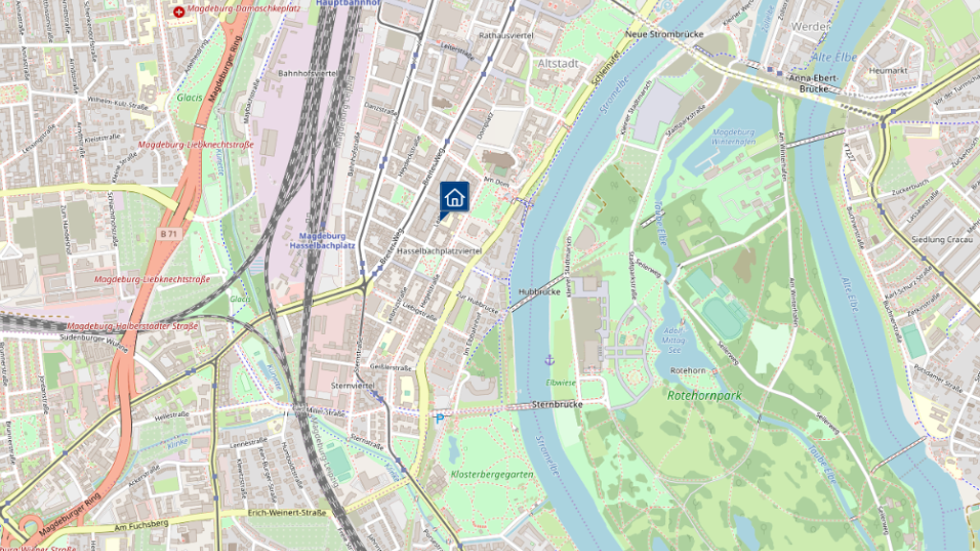Select the Neue Strombrücke label
This screenshot has width=980, height=551.
[x=664, y=34]
